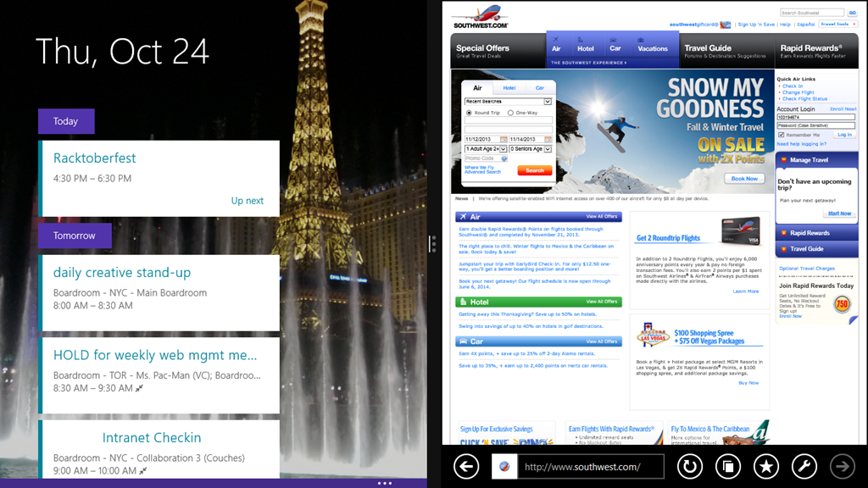Screen dimensions: 868x488
Task: Add page to favorites with star icon
Action: tap(766, 467)
